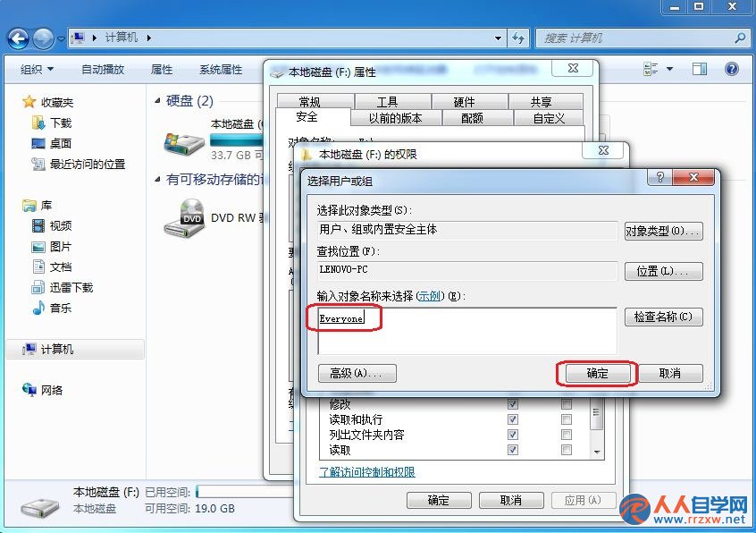Toggle the allow checkbox for 列出文件夹内容

click(513, 435)
